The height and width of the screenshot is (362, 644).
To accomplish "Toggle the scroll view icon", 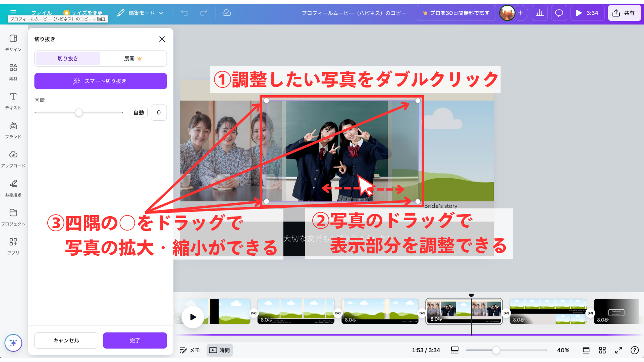I will point(586,350).
